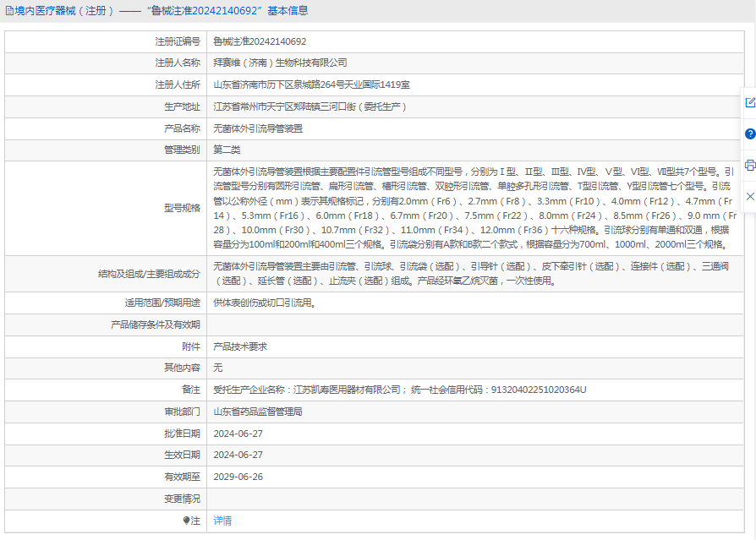Click the edit/feedback icon in the side toolbar
The image size is (756, 540).
pyautogui.click(x=750, y=102)
